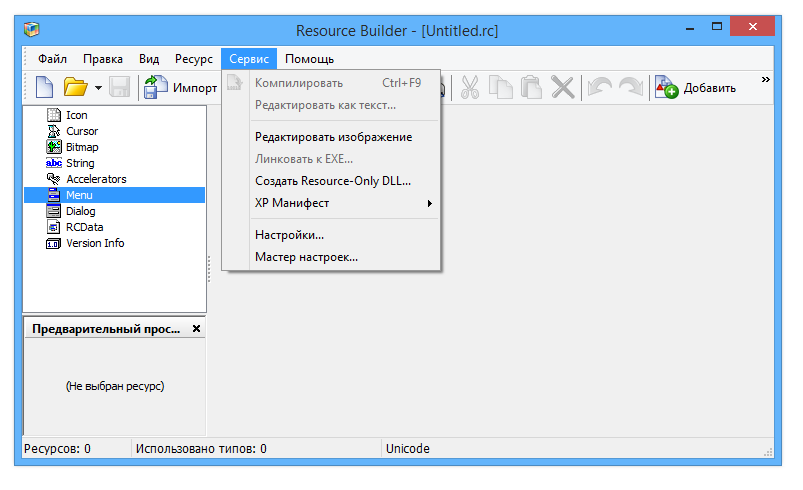
Task: Select the String resource type
Action: pos(80,163)
